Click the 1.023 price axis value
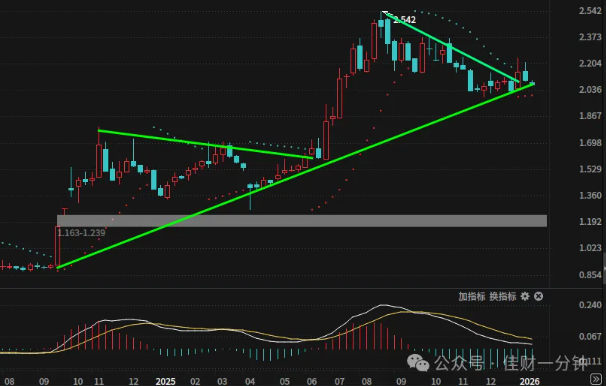 [590, 248]
